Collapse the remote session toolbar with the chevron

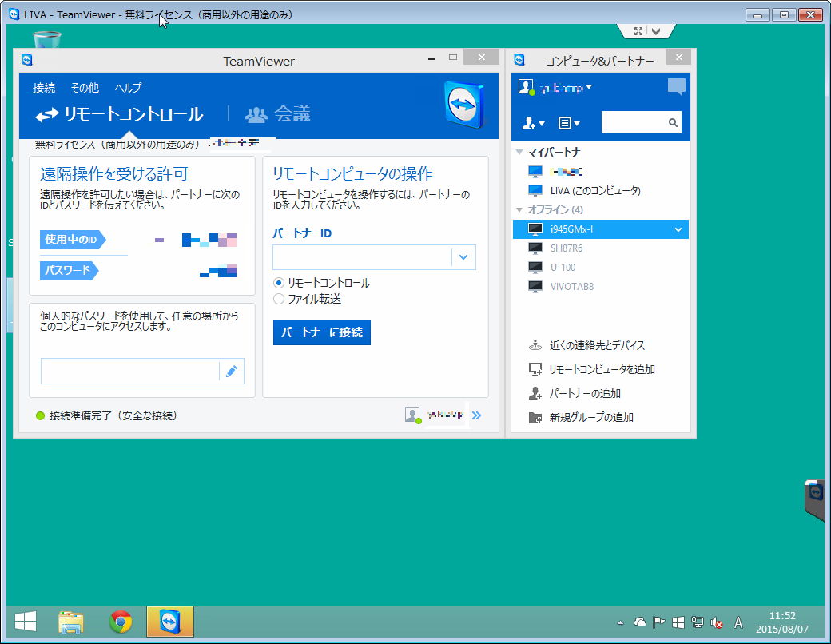[656, 31]
